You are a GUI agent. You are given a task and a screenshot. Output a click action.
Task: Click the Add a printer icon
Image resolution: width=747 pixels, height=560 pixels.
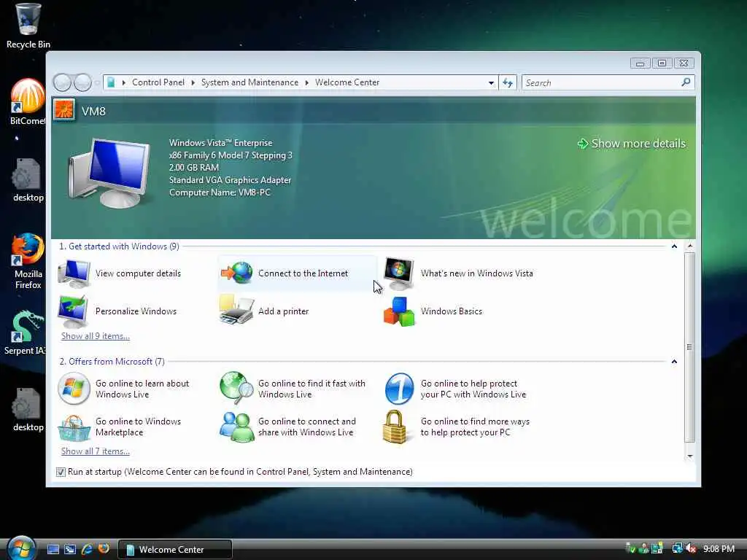236,310
